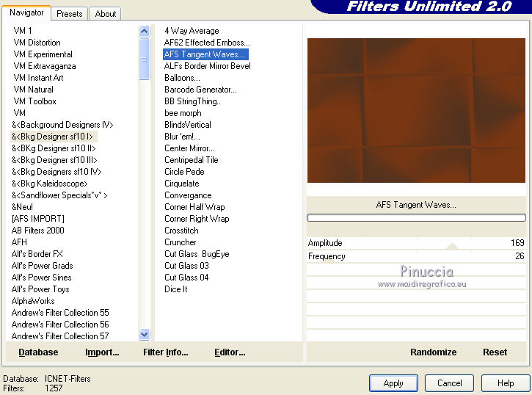This screenshot has height=395, width=532.
Task: Click the category list scroll down arrow
Action: [x=145, y=335]
